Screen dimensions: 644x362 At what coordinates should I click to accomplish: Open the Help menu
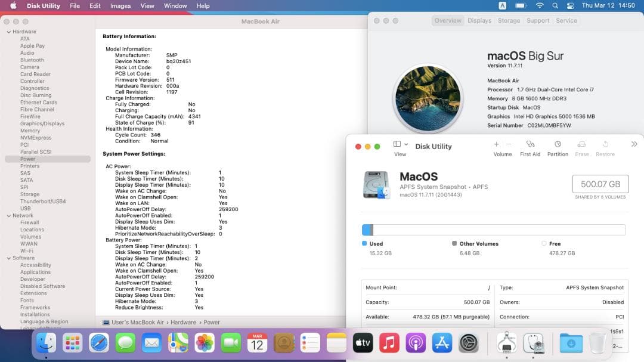pyautogui.click(x=203, y=6)
